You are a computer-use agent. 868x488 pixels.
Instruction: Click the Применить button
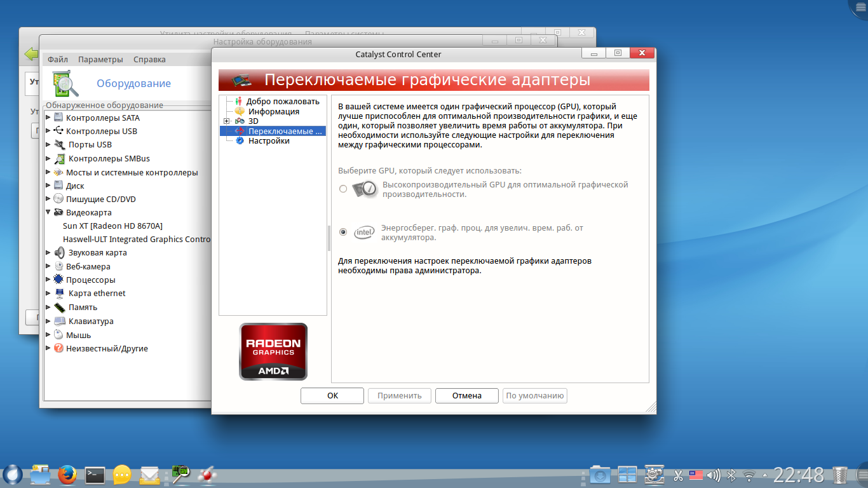pos(400,396)
